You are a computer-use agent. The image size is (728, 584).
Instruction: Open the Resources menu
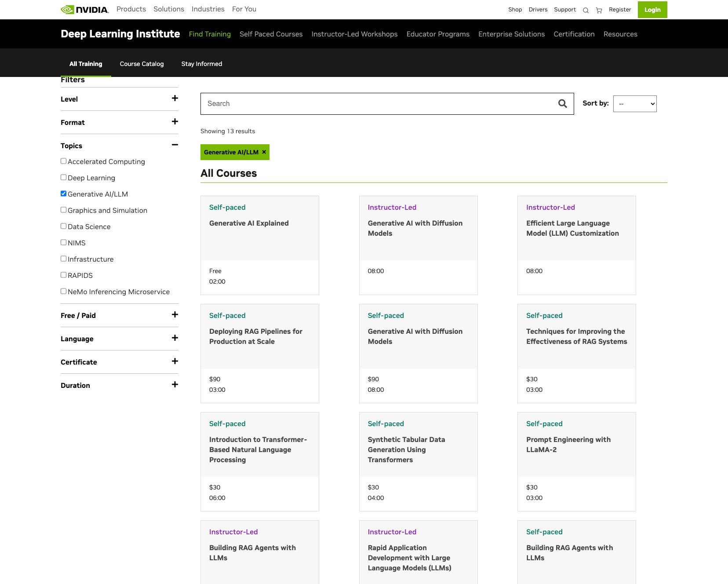pyautogui.click(x=620, y=34)
